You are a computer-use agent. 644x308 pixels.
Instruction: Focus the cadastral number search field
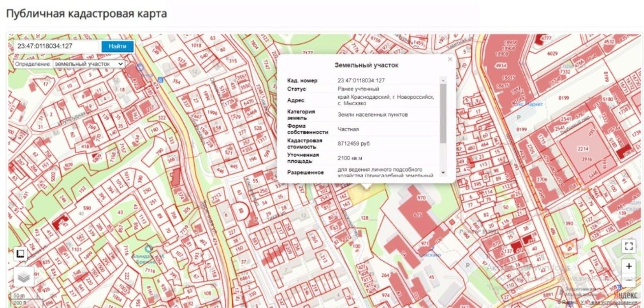tap(57, 46)
